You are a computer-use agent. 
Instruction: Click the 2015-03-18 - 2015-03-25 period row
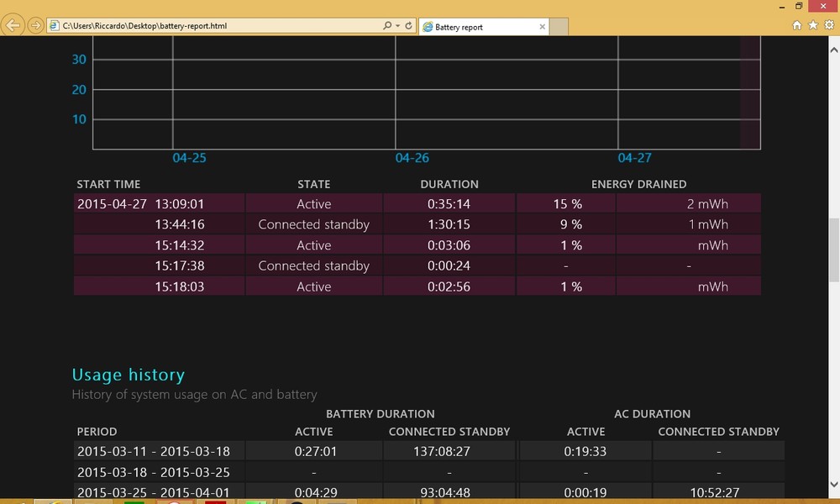click(159, 472)
